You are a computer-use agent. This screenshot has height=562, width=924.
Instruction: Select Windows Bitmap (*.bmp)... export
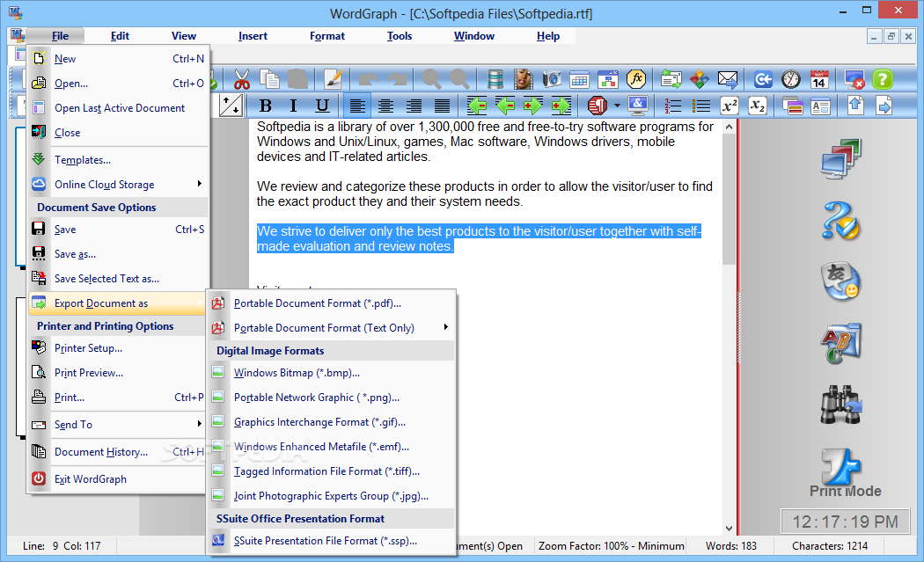332,373
